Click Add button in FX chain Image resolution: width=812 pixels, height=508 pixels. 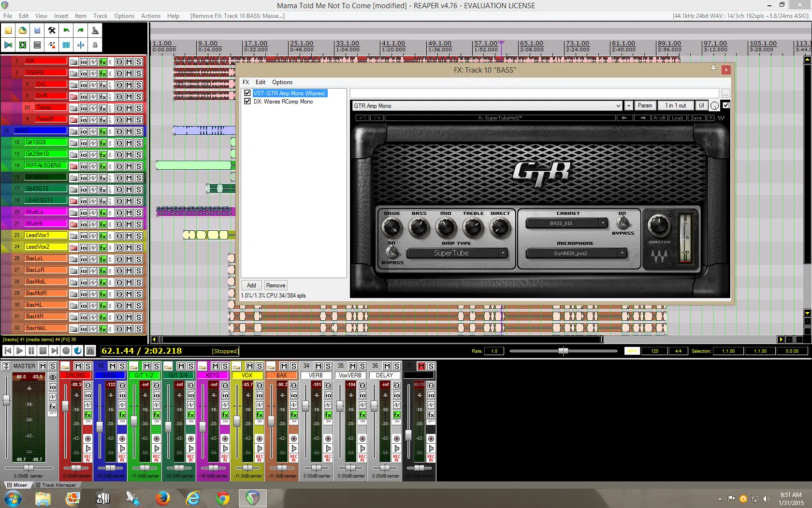pos(251,285)
